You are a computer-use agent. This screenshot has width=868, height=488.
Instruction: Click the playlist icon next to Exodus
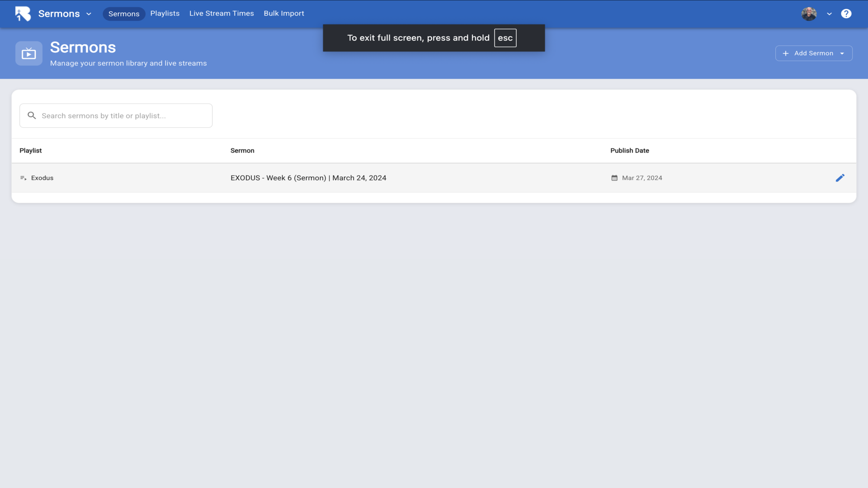pyautogui.click(x=23, y=178)
